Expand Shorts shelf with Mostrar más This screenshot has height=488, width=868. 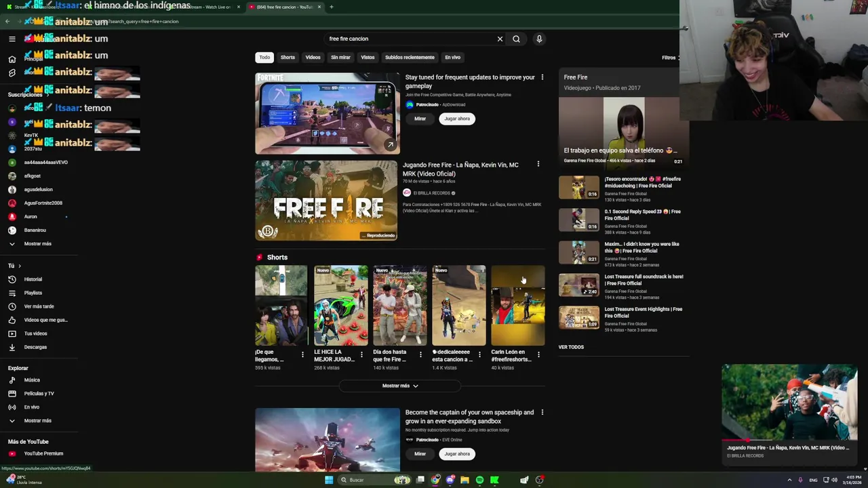pyautogui.click(x=400, y=386)
